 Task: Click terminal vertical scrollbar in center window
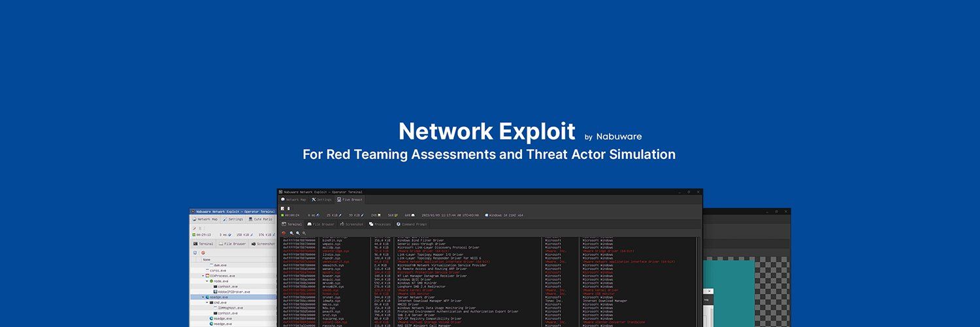(x=698, y=281)
